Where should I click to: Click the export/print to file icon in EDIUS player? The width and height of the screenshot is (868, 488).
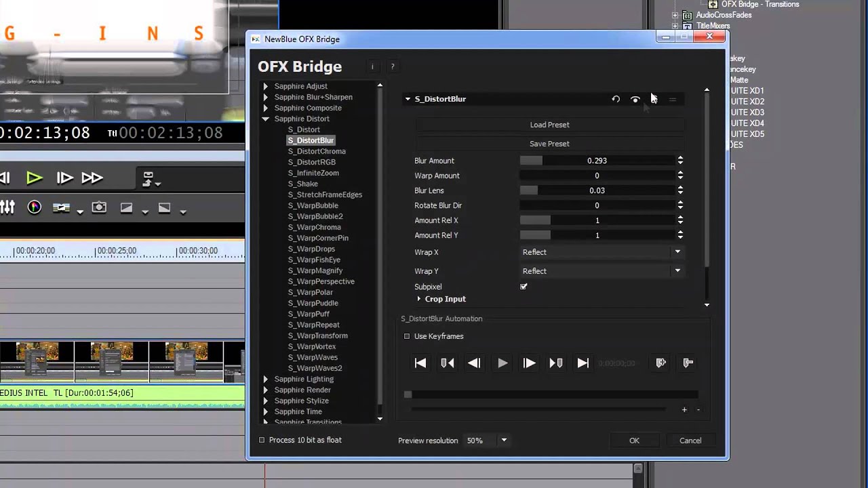pyautogui.click(x=148, y=178)
